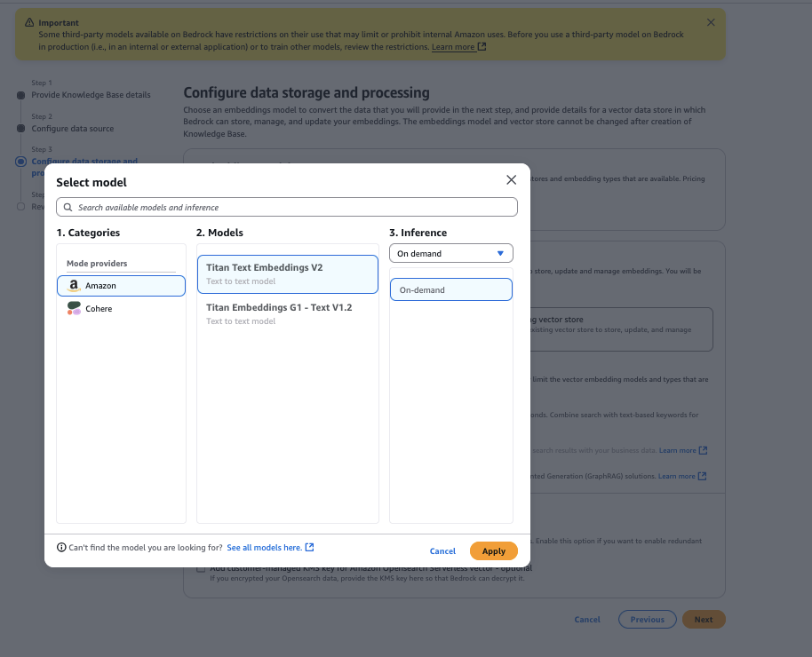Click the search magnifier icon
This screenshot has width=812, height=657.
pos(68,207)
